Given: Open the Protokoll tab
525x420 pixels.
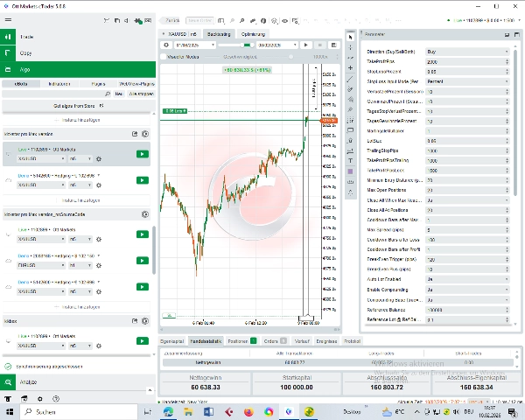Looking at the screenshot, I should click(x=353, y=341).
